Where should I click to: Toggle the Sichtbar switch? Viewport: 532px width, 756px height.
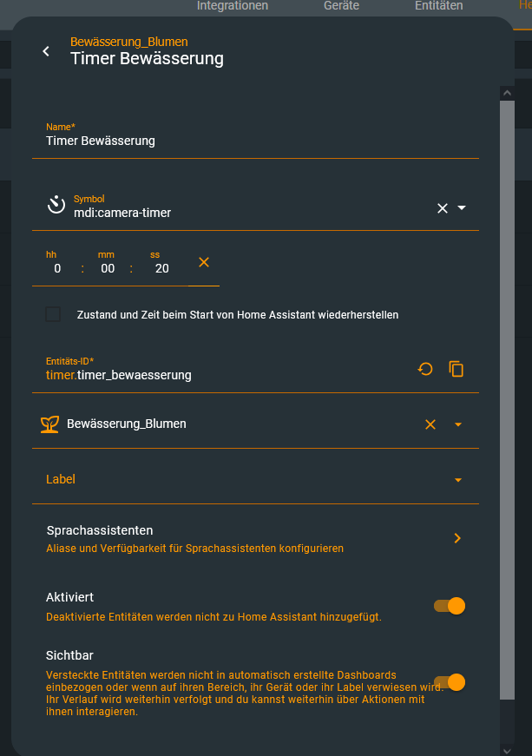click(450, 682)
